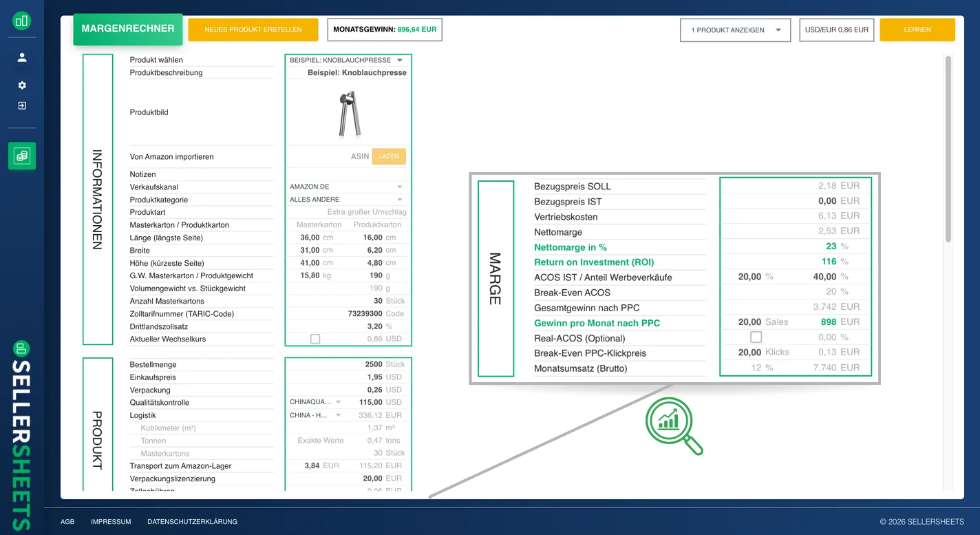Open the settings gear icon

(22, 85)
